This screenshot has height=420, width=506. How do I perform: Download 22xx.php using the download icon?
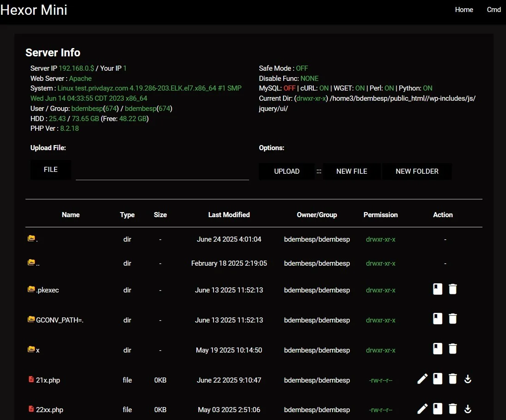coord(468,408)
